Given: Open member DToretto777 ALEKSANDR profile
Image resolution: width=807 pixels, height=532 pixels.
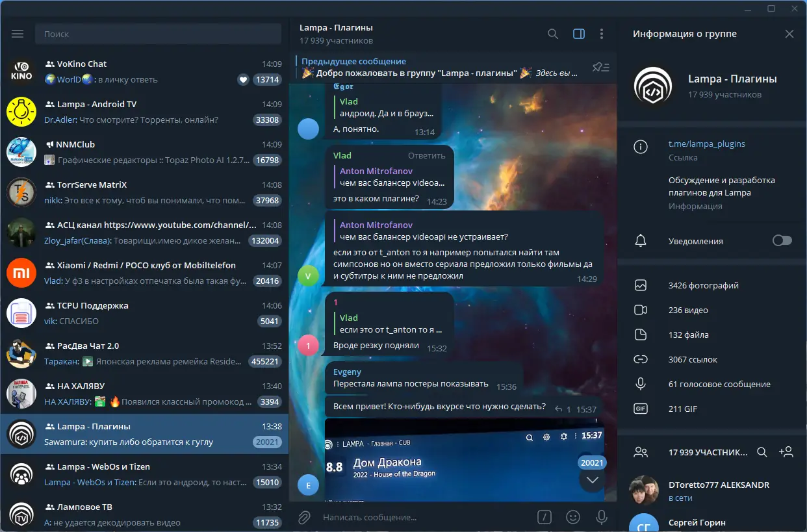Looking at the screenshot, I should coord(712,491).
